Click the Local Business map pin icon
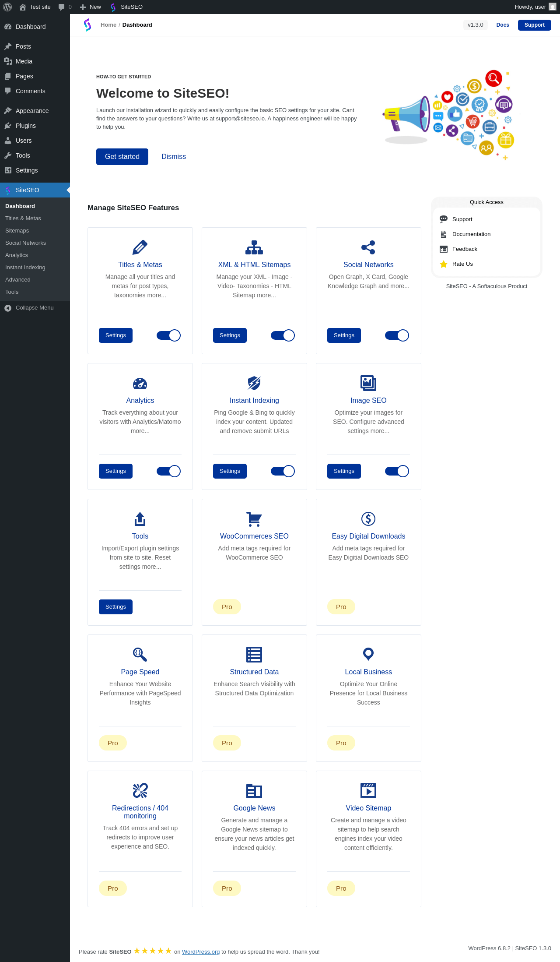The height and width of the screenshot is (962, 560). (x=368, y=654)
